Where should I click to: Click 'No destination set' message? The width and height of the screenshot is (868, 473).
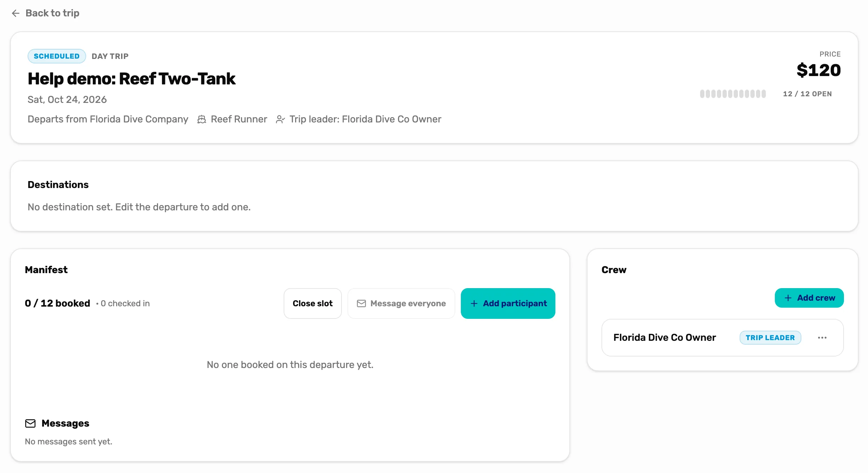point(139,207)
